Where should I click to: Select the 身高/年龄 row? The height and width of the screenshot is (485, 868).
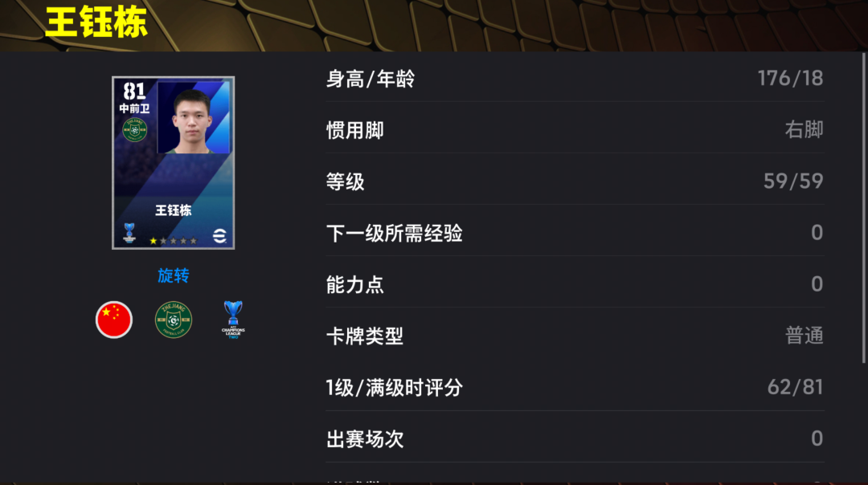[x=575, y=79]
